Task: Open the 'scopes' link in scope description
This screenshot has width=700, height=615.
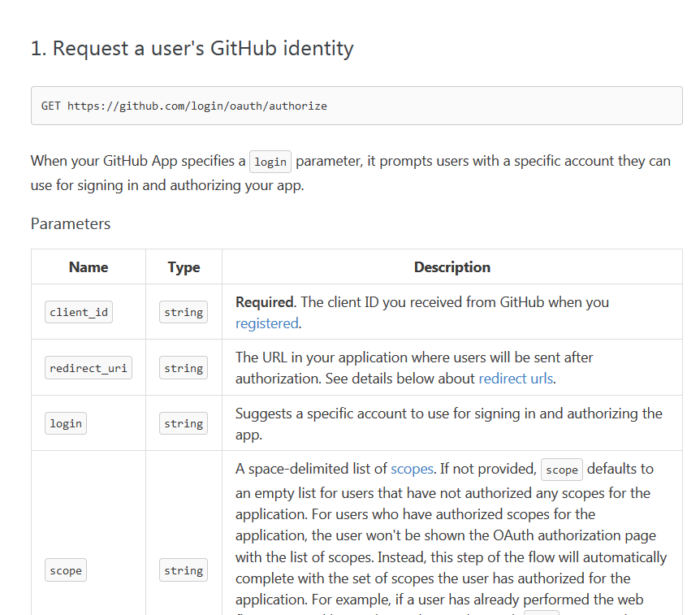Action: (412, 469)
